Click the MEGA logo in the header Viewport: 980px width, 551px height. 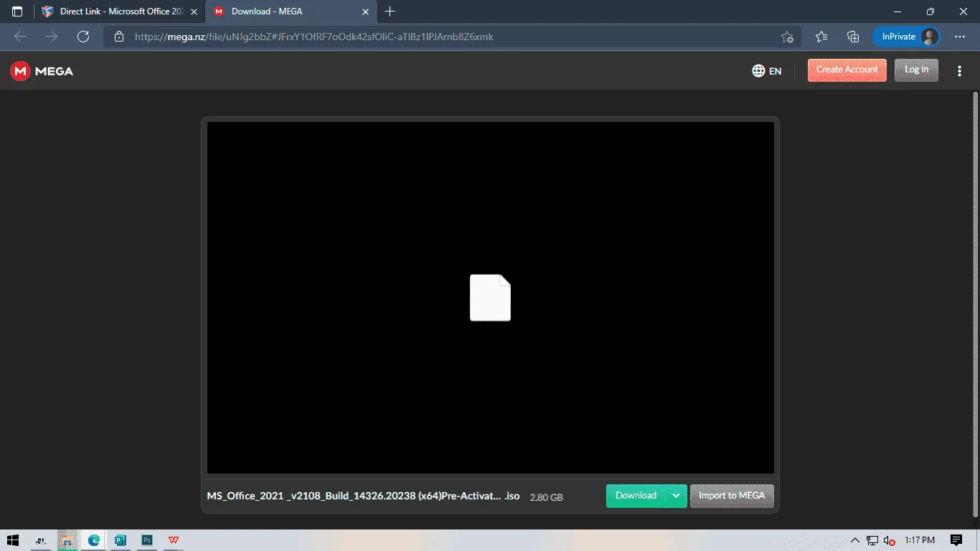[42, 71]
